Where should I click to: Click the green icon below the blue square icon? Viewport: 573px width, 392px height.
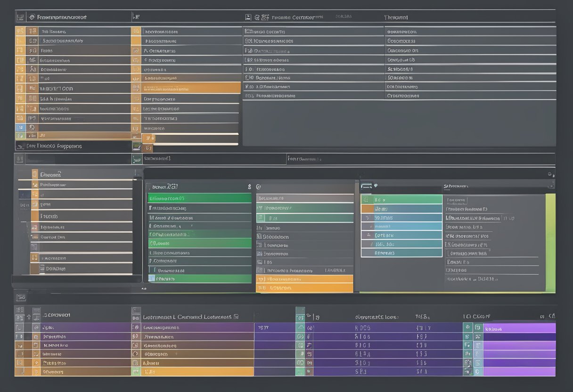20,136
